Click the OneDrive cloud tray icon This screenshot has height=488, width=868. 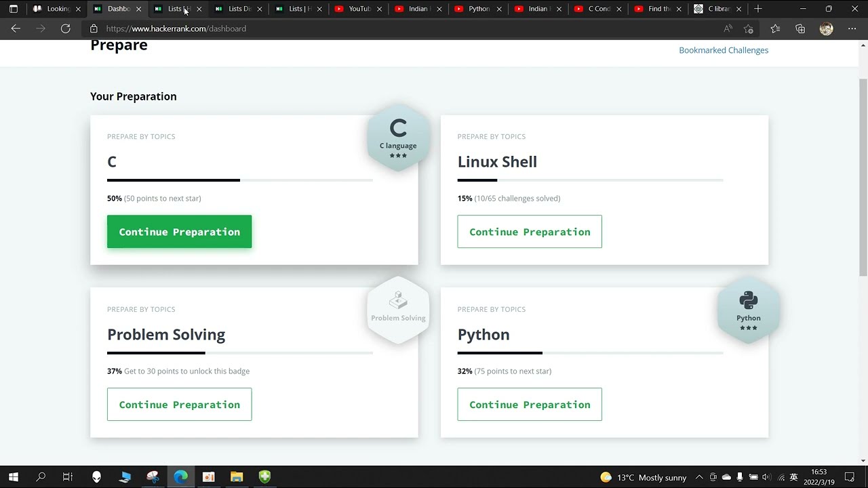click(x=726, y=477)
